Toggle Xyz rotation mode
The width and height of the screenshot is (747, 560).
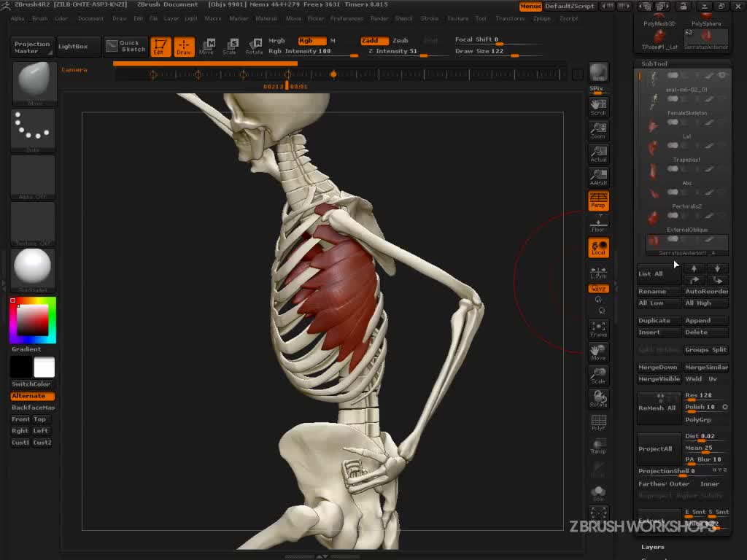pos(598,289)
